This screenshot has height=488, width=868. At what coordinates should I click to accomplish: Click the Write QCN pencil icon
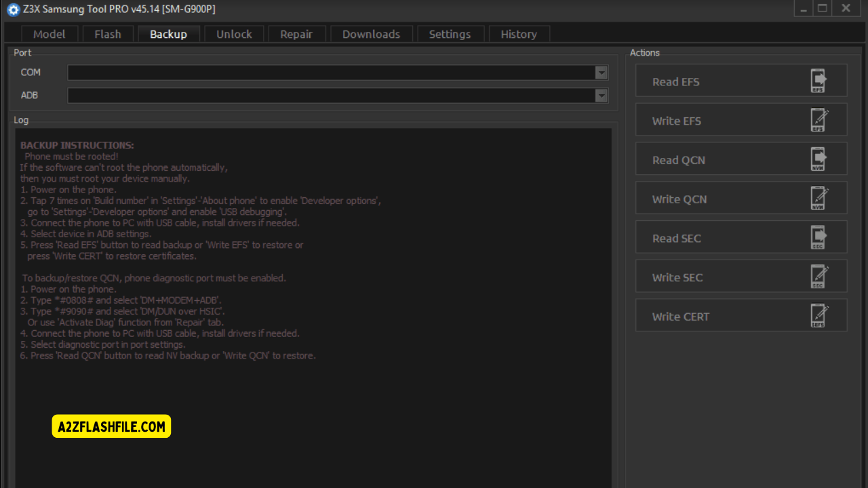(x=818, y=199)
